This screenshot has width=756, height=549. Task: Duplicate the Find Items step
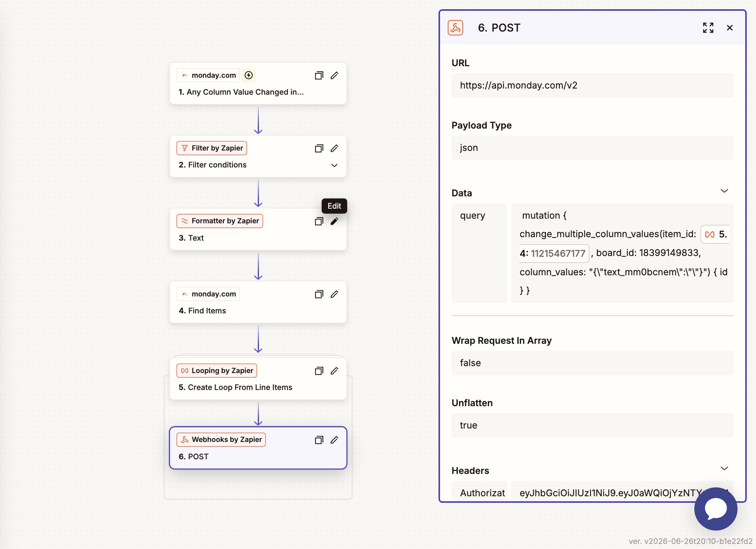click(x=319, y=294)
